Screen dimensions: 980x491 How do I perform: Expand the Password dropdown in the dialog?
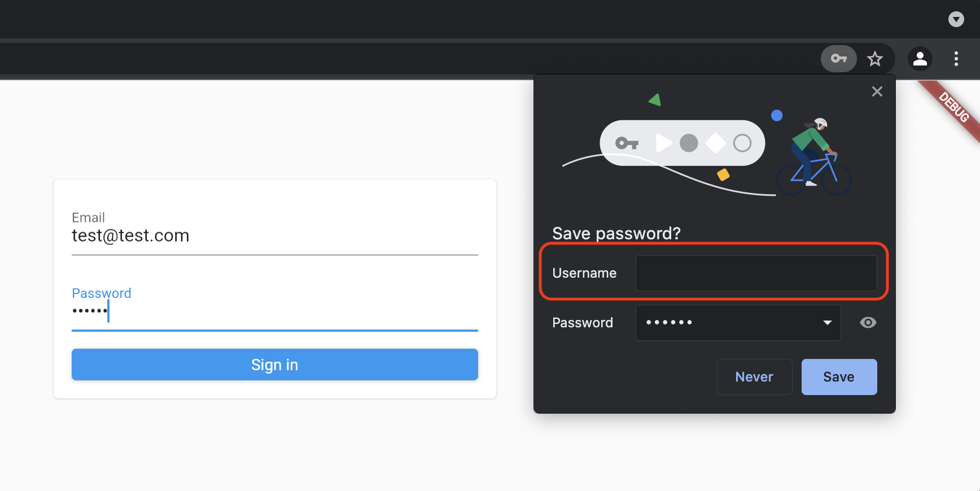pyautogui.click(x=828, y=322)
